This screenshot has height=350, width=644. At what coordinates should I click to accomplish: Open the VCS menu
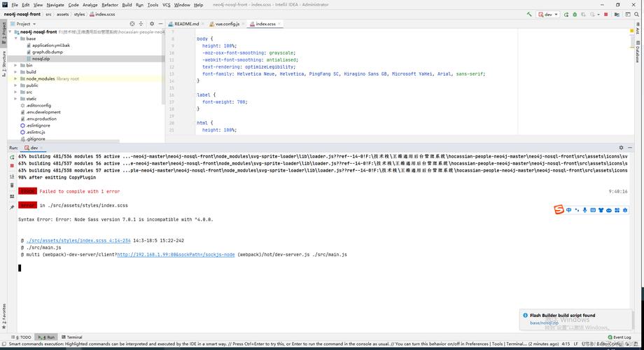point(167,5)
